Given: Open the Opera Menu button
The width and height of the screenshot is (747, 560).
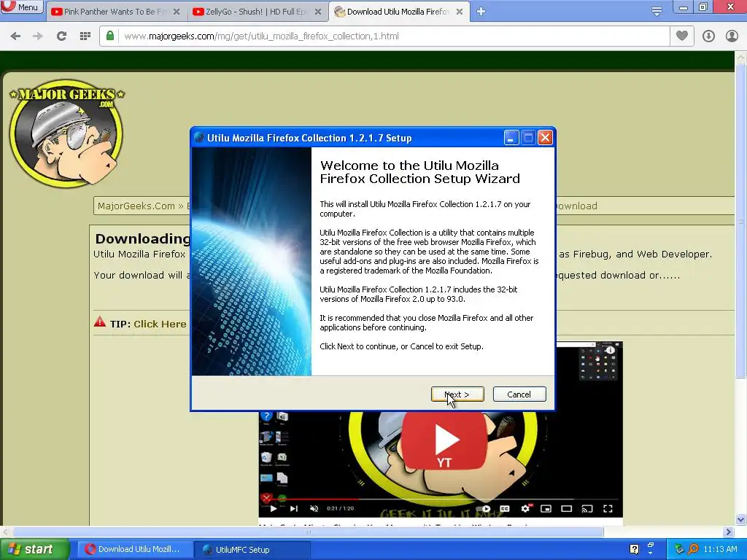Looking at the screenshot, I should [x=21, y=7].
